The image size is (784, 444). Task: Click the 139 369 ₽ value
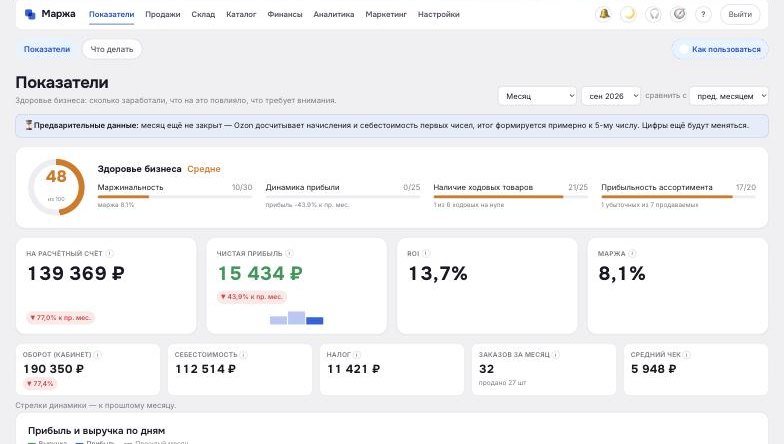coord(76,274)
